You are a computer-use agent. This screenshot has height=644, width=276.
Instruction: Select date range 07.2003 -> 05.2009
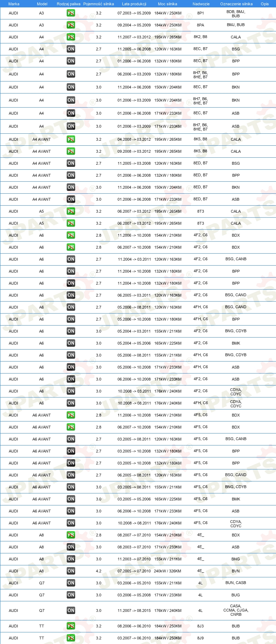(134, 13)
